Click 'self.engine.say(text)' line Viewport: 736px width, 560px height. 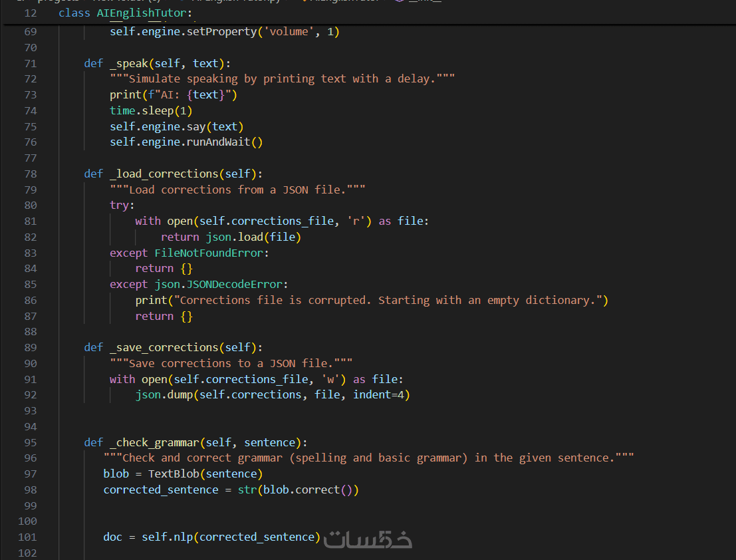click(176, 127)
